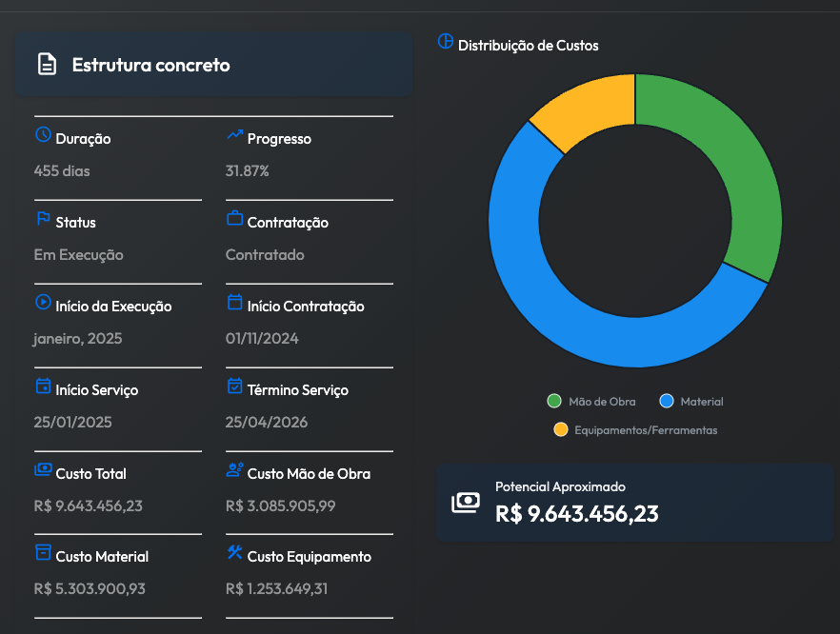Click the money icon in Potencial Aproximado card

coord(466,503)
